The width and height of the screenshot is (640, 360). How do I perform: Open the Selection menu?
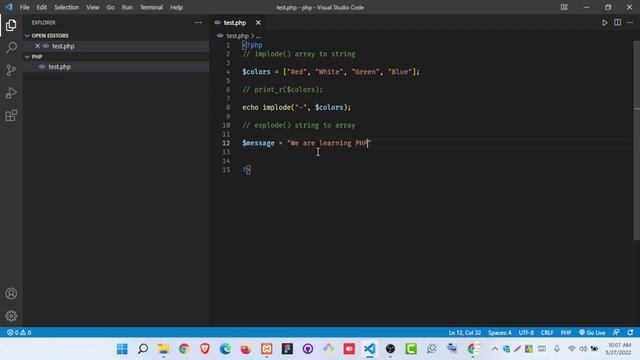(x=67, y=7)
